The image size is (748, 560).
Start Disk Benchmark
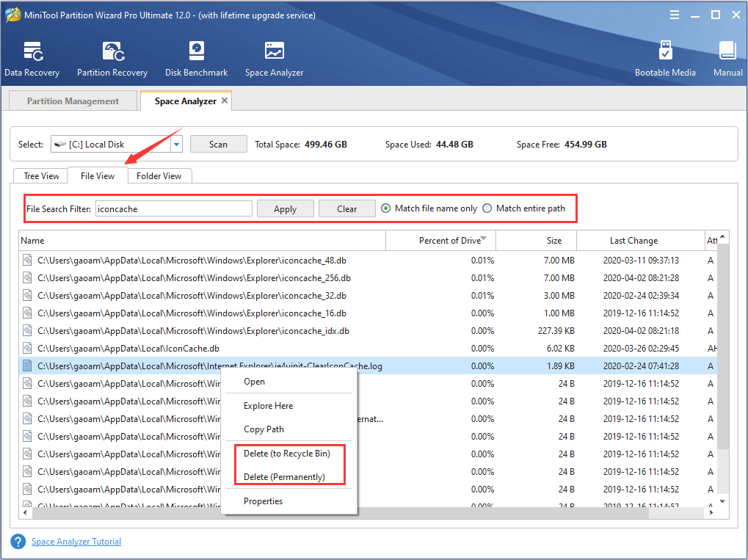pyautogui.click(x=196, y=59)
